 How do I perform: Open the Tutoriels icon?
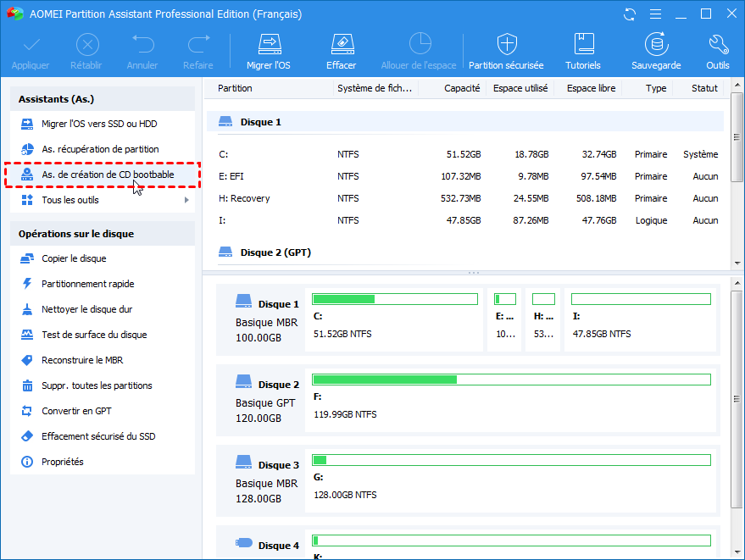click(x=583, y=44)
